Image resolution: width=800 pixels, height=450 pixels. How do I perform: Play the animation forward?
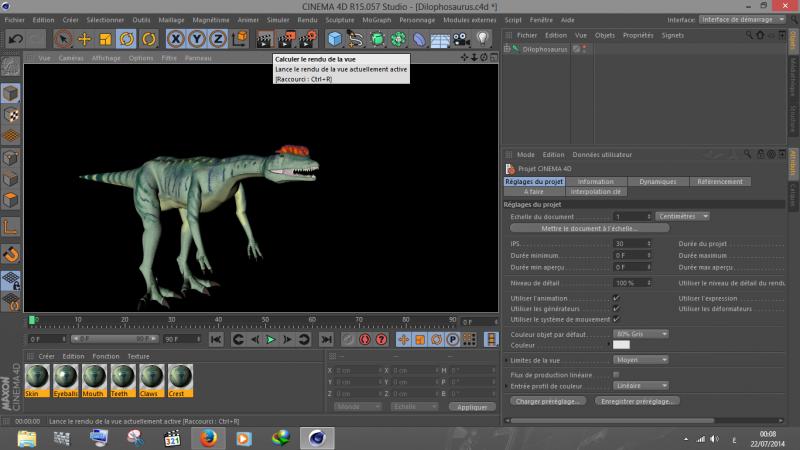coord(271,339)
